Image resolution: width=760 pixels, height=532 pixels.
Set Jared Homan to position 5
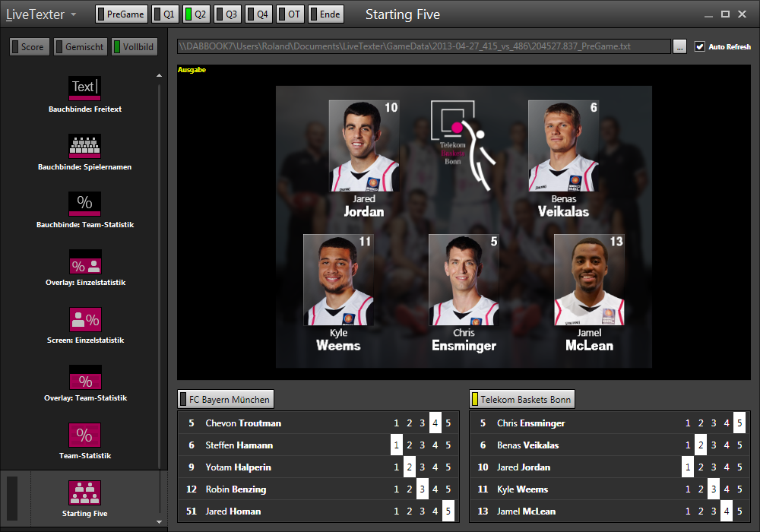(x=448, y=511)
